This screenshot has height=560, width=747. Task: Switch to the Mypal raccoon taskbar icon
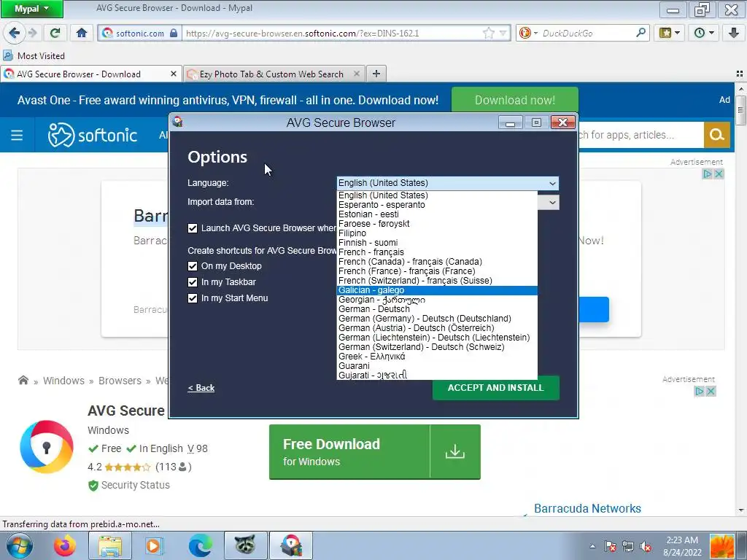pos(245,545)
